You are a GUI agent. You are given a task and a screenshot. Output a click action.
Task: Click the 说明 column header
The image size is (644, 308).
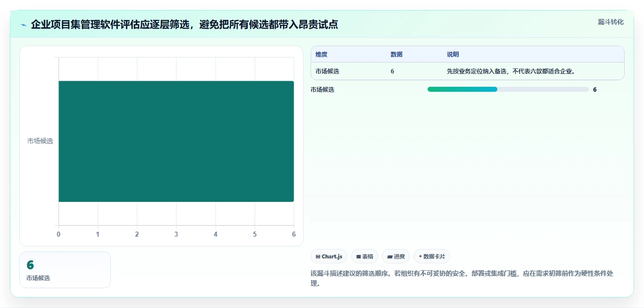click(x=453, y=55)
